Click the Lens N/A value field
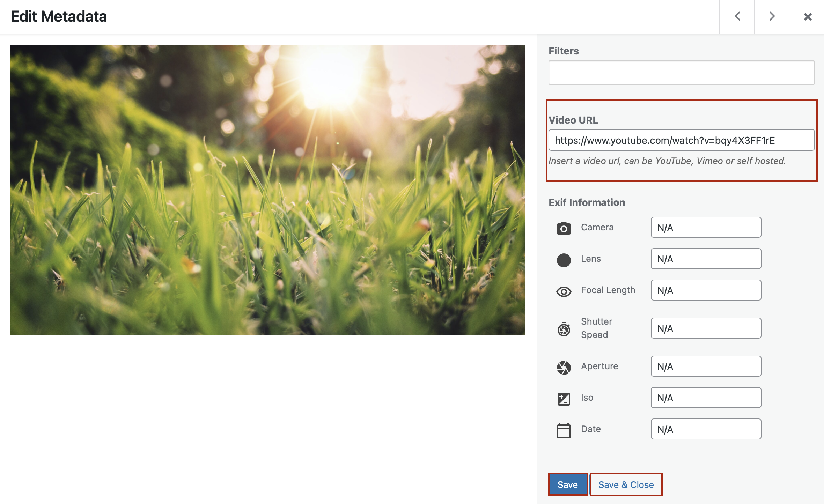Viewport: 824px width, 504px height. point(706,259)
